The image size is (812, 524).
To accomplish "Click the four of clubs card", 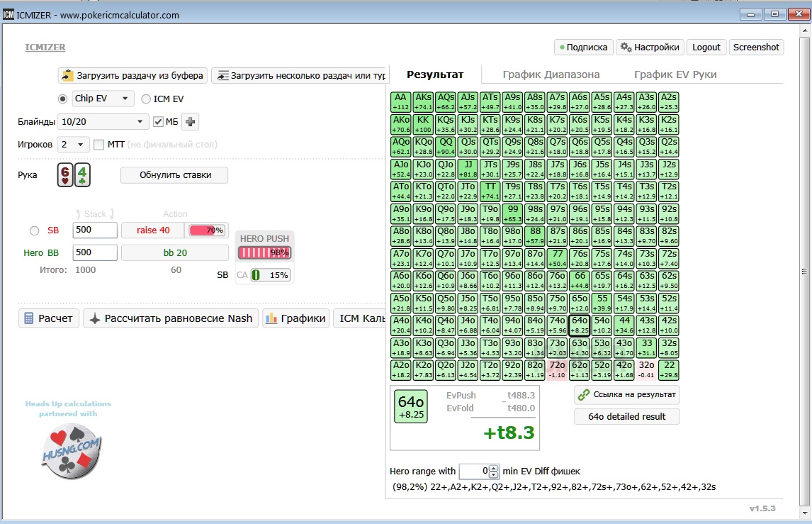I will (82, 175).
